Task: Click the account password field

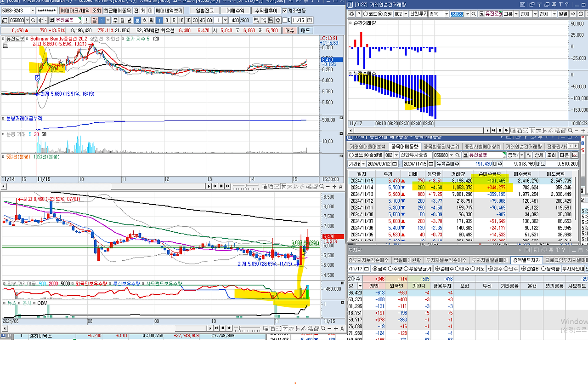Action: pos(47,10)
